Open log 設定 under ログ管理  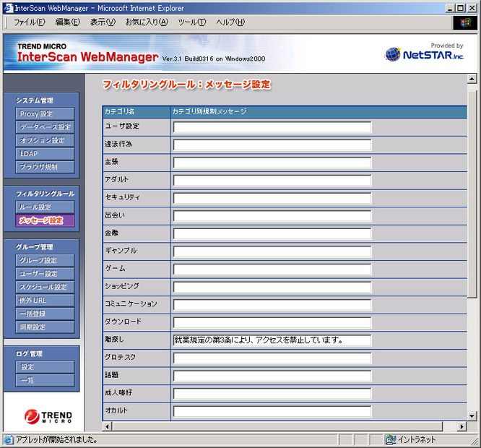point(45,367)
